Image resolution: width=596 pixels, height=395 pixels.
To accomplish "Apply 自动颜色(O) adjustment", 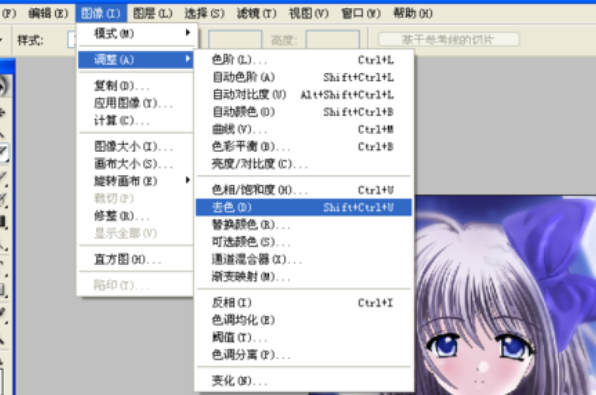I will point(303,112).
